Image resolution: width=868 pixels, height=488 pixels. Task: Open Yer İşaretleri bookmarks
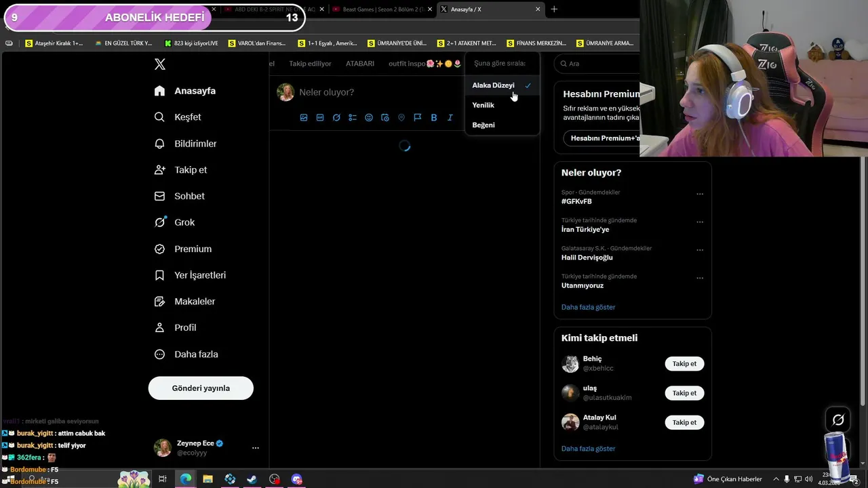pos(191,275)
